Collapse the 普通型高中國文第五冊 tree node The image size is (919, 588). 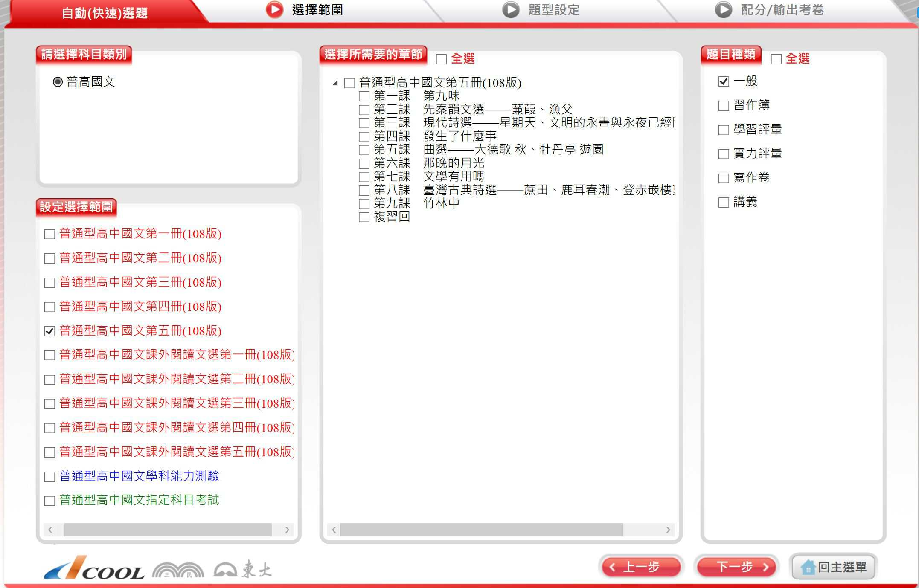pyautogui.click(x=335, y=83)
